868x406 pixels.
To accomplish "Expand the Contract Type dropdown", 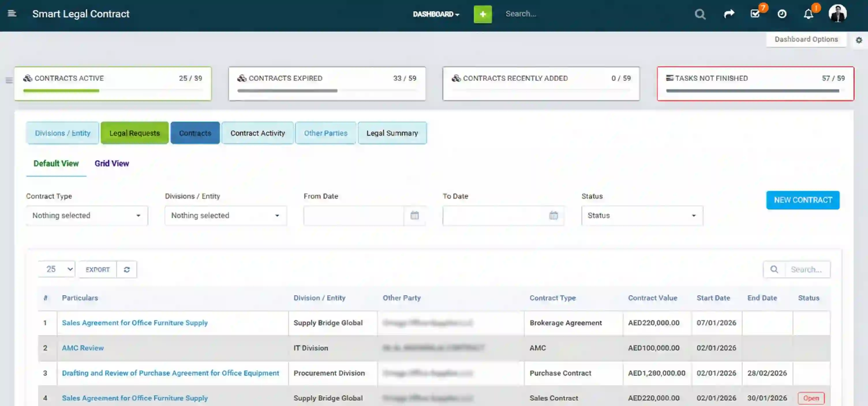I will [x=86, y=215].
